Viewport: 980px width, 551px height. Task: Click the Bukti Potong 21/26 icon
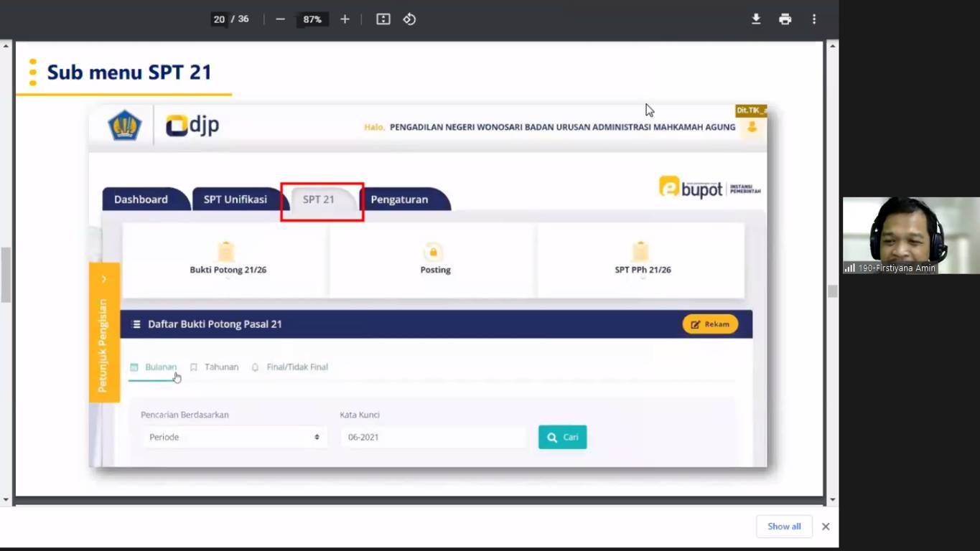coord(227,252)
